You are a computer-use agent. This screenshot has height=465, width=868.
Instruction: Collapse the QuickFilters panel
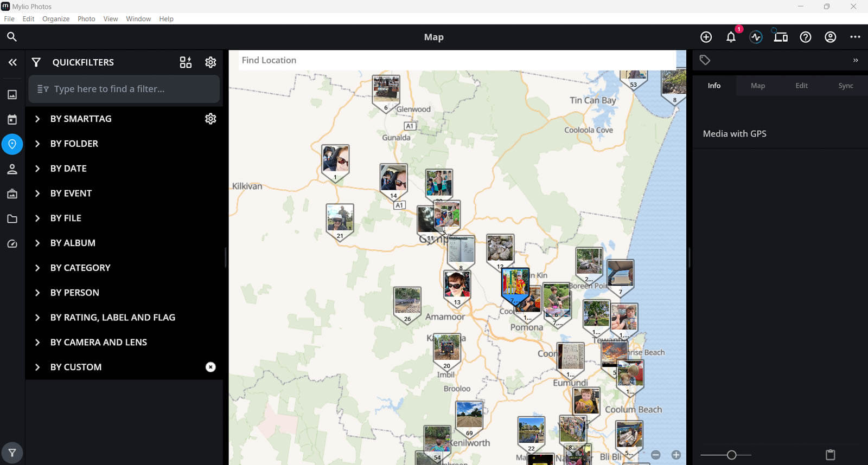click(12, 62)
